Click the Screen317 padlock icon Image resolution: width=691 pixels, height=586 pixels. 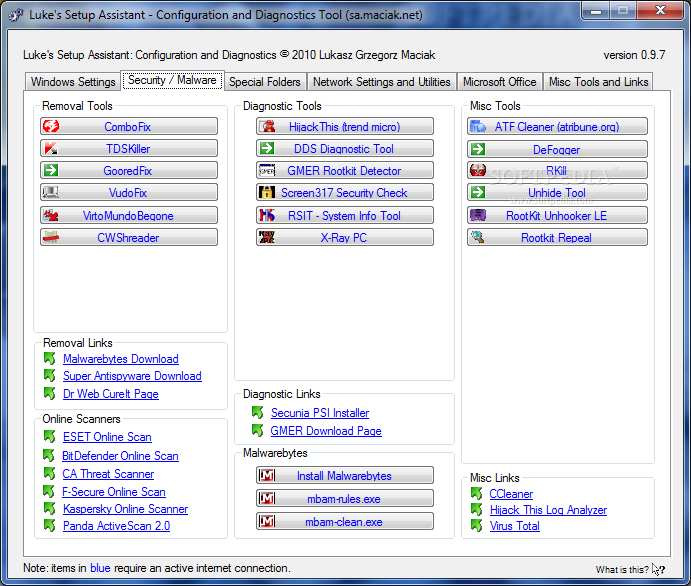(267, 192)
